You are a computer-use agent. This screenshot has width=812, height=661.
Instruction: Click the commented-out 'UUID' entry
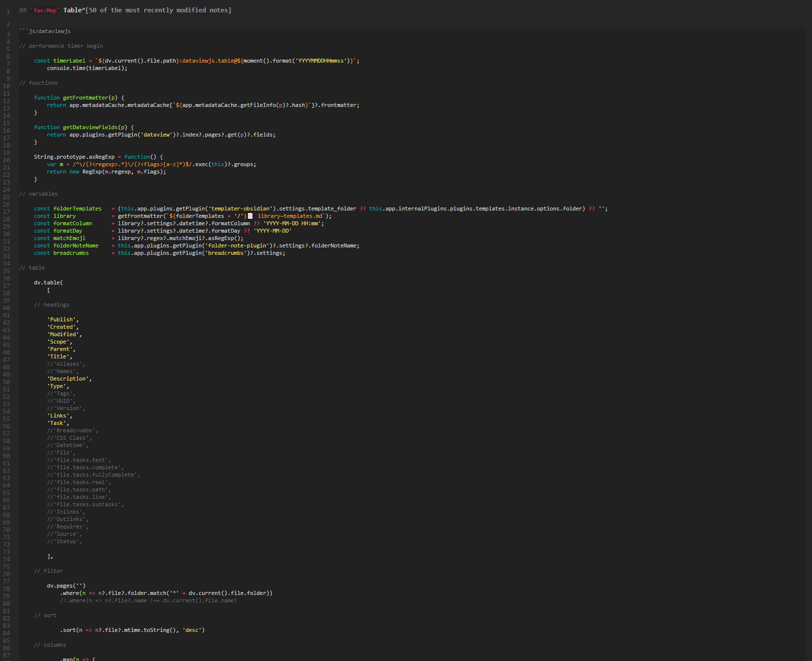tap(62, 401)
